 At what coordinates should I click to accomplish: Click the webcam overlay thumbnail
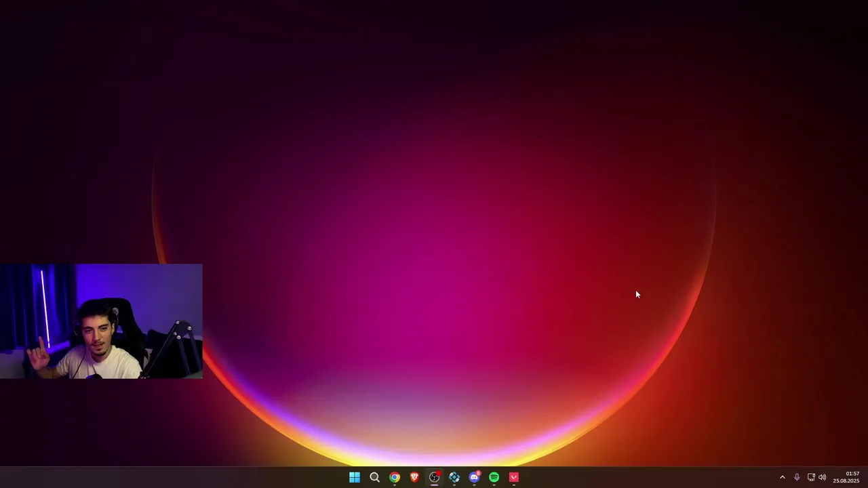click(101, 321)
